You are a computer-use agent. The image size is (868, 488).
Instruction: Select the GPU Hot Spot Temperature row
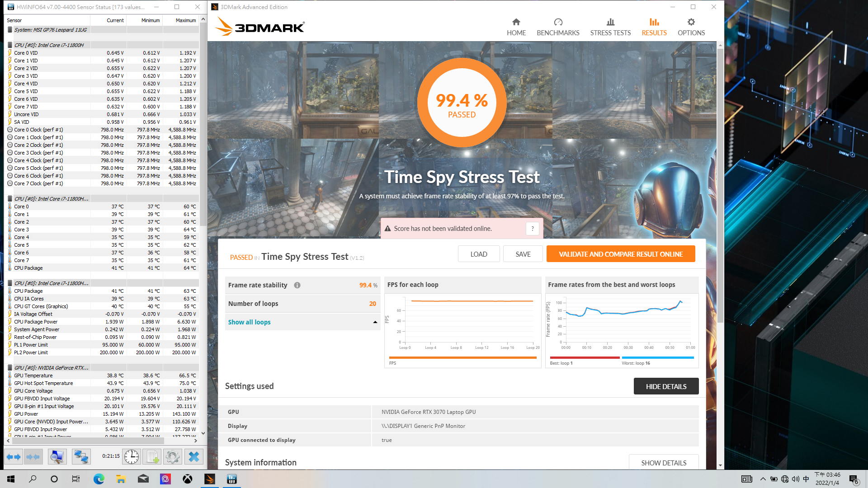(102, 383)
